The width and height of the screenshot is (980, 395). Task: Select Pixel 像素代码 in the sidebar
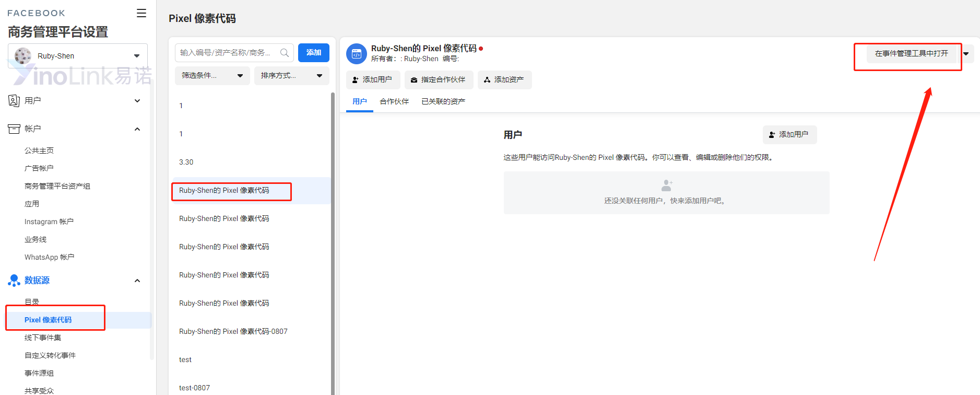pyautogui.click(x=48, y=320)
